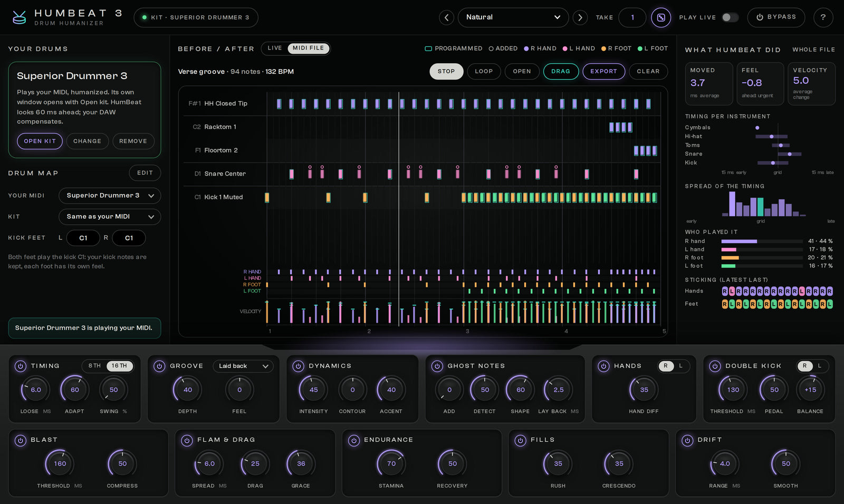Switch to the MIDI FILE tab
The height and width of the screenshot is (504, 844).
(x=309, y=49)
